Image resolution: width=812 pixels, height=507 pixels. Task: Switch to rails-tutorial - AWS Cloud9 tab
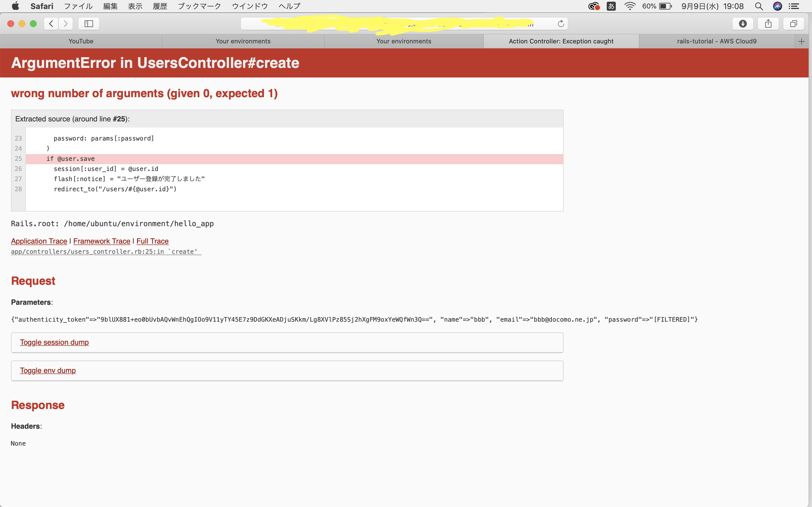(716, 41)
